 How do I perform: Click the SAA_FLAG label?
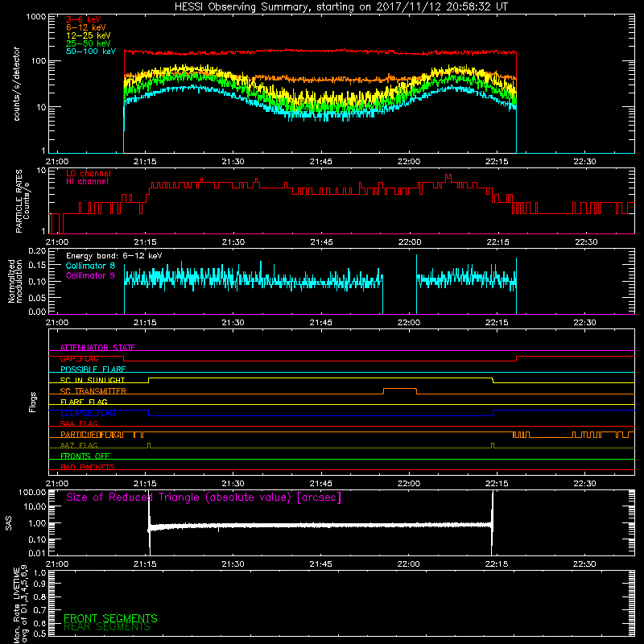[79, 424]
